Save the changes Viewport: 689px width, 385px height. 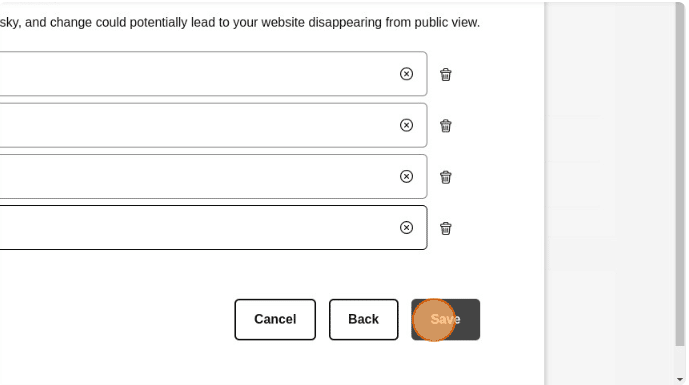[x=446, y=320]
